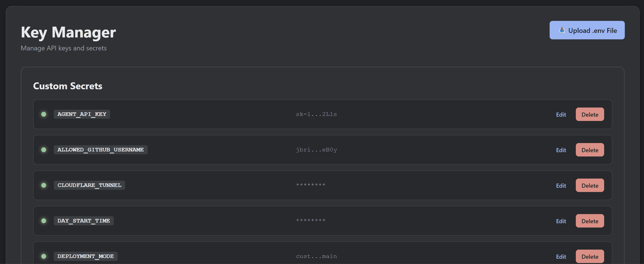
Task: Edit the DEPLOYMENT_MODE secret
Action: point(561,256)
